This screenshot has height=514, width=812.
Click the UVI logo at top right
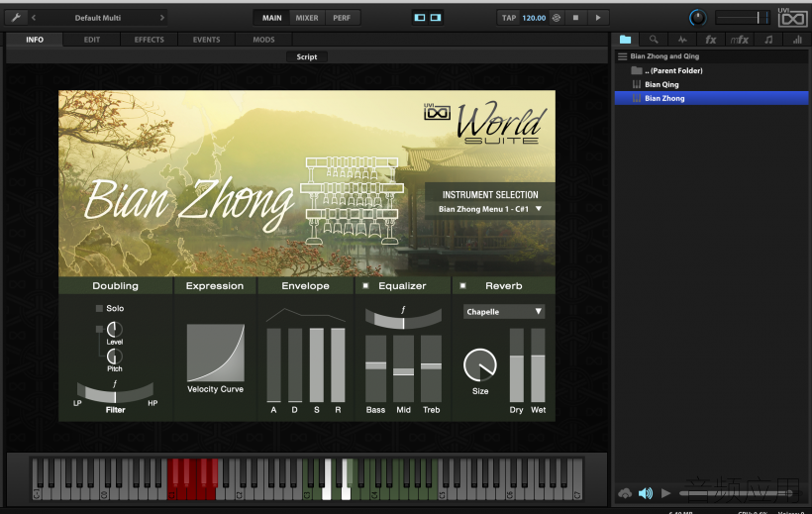coord(792,17)
